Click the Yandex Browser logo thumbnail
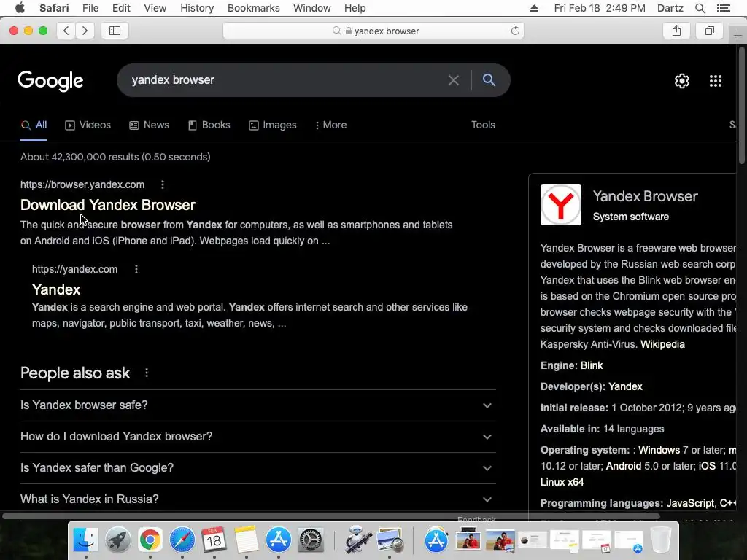The width and height of the screenshot is (747, 560). (561, 205)
